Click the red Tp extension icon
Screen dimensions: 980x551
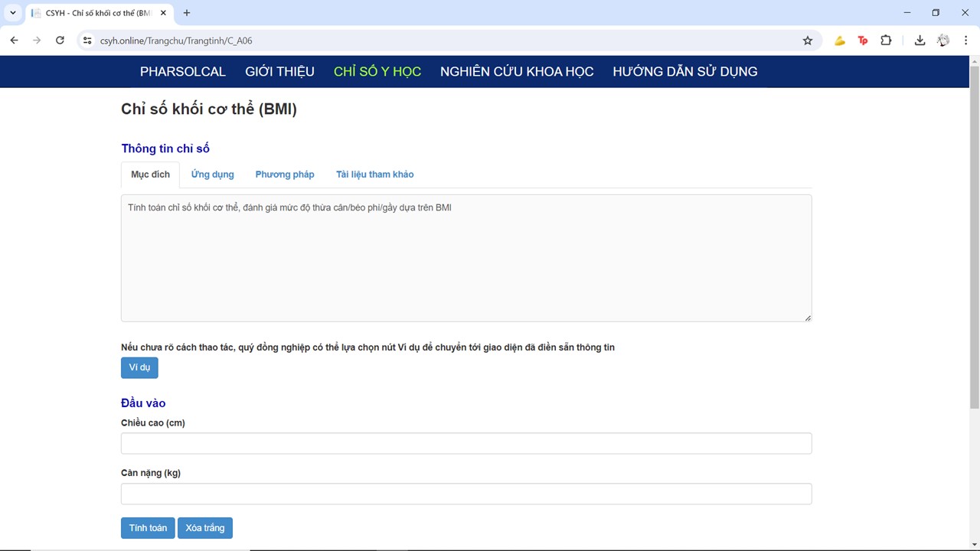863,41
